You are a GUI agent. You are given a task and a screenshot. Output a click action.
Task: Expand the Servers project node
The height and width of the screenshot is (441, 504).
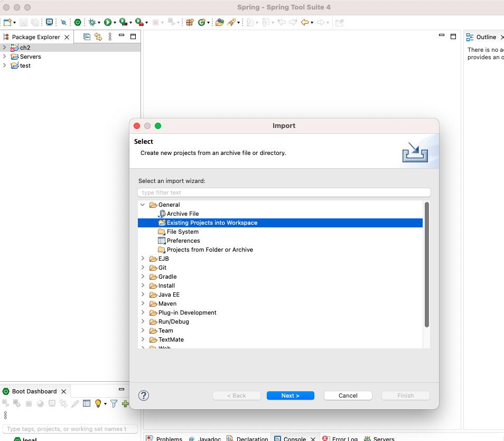pyautogui.click(x=4, y=56)
